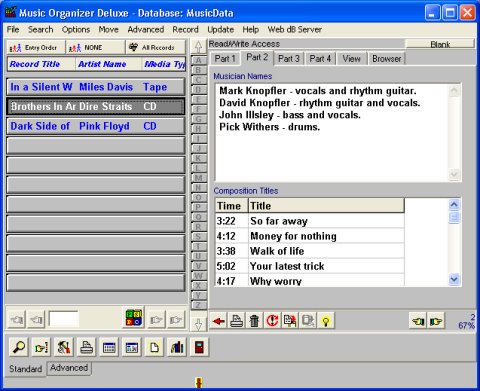Click the red left arrow icon

pyautogui.click(x=219, y=321)
